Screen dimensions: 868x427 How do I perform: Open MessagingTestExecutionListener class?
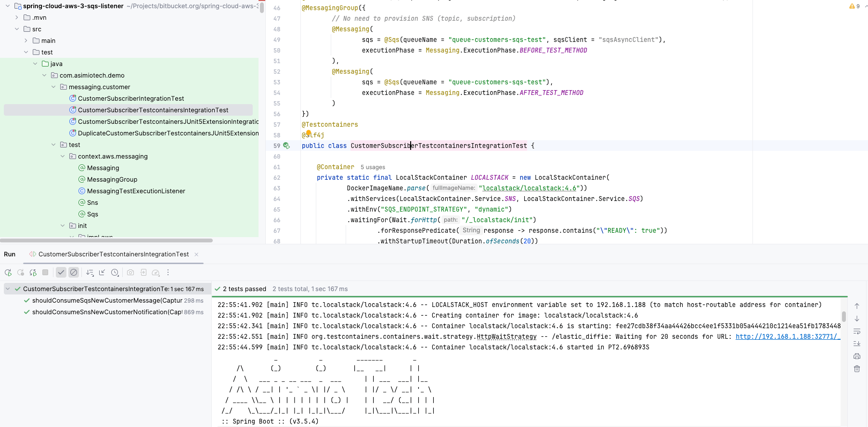(136, 191)
